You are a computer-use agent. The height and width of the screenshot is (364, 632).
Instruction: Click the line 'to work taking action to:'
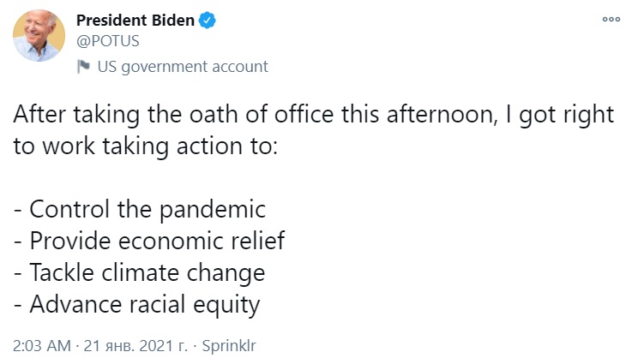coord(146,146)
